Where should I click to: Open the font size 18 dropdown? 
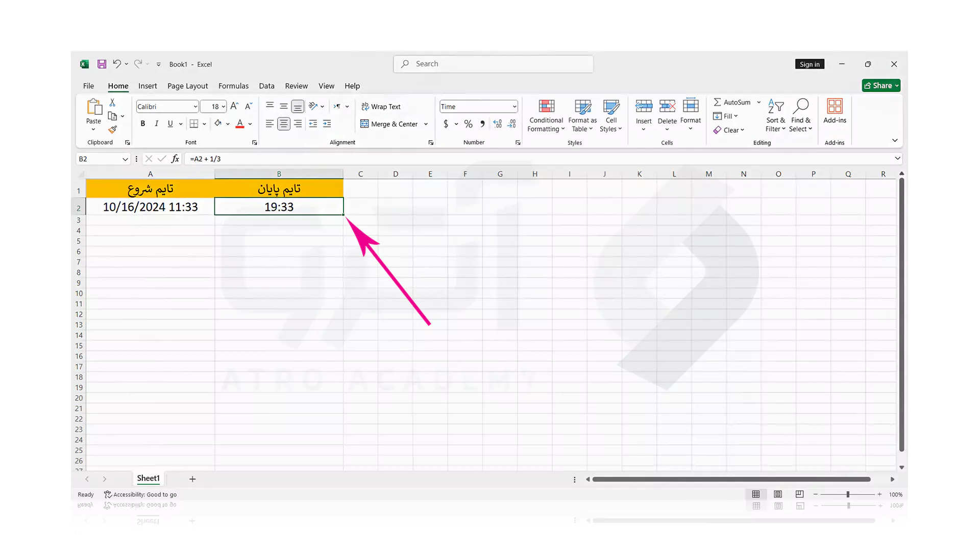[224, 107]
